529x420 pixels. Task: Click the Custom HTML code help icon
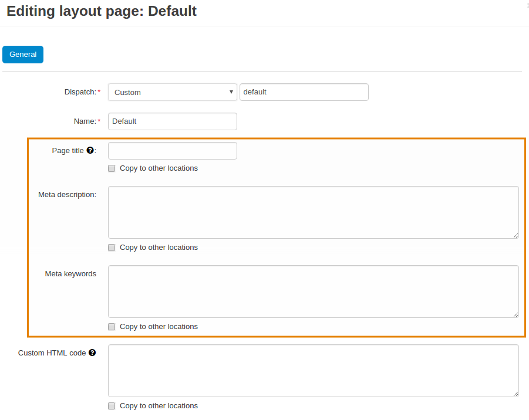(92, 353)
